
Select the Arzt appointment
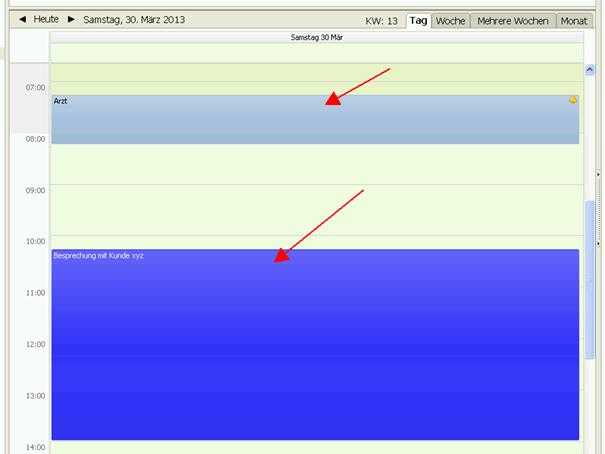coord(315,120)
